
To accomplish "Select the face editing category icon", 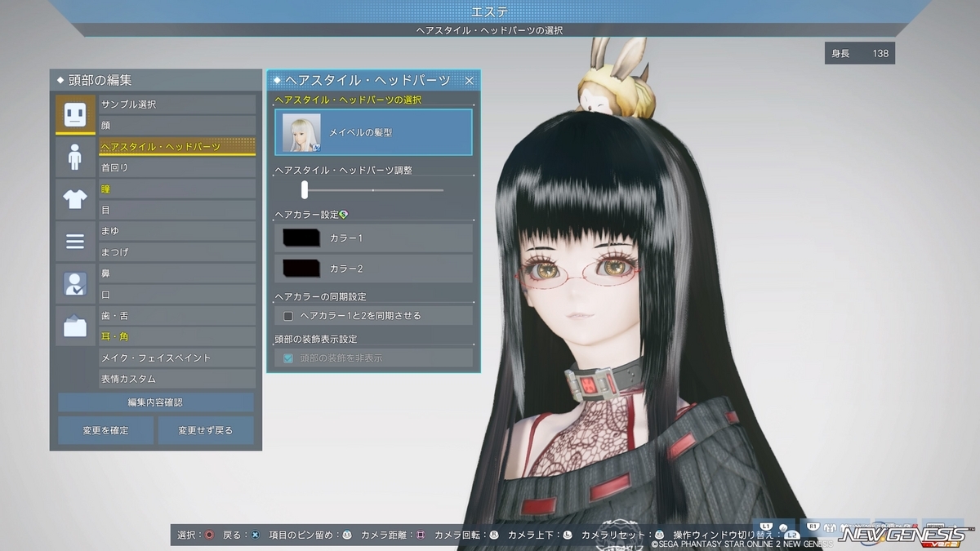I will (x=75, y=114).
